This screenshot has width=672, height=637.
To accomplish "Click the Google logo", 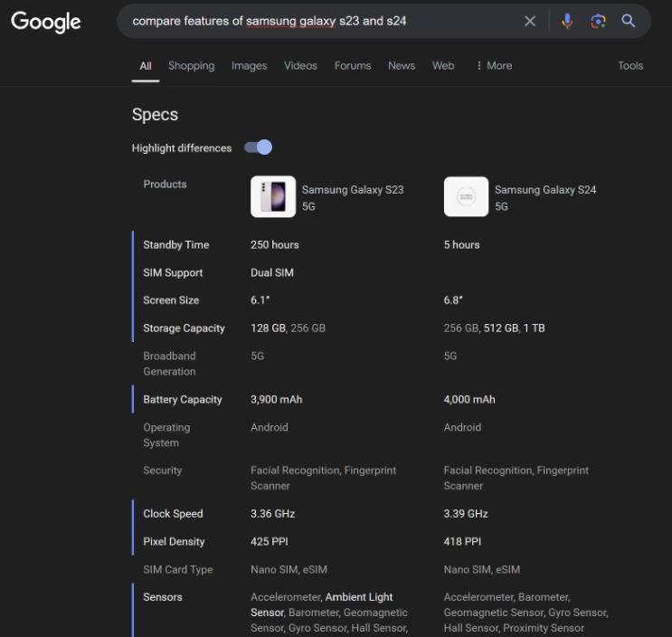I will click(x=46, y=22).
